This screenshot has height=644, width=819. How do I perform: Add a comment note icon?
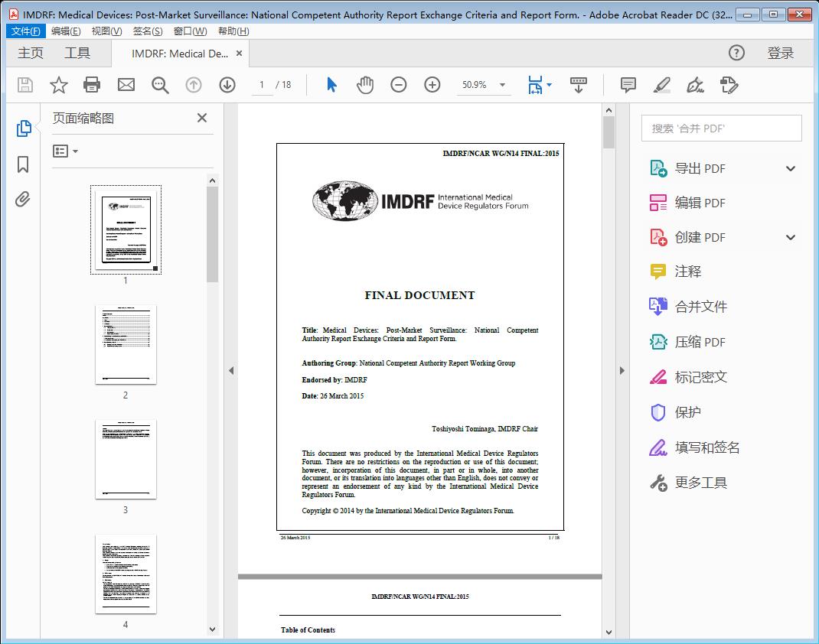(x=628, y=85)
